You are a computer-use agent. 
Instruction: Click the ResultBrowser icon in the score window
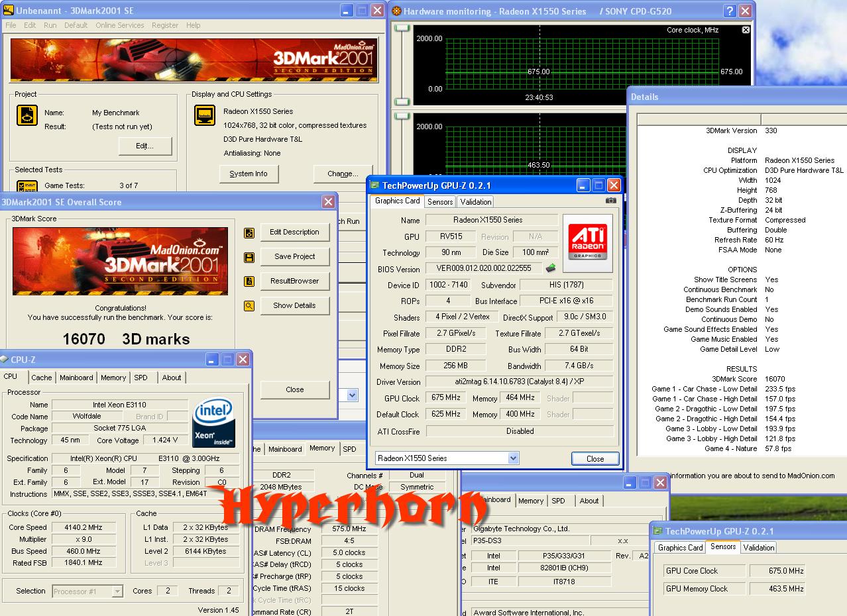tap(249, 282)
